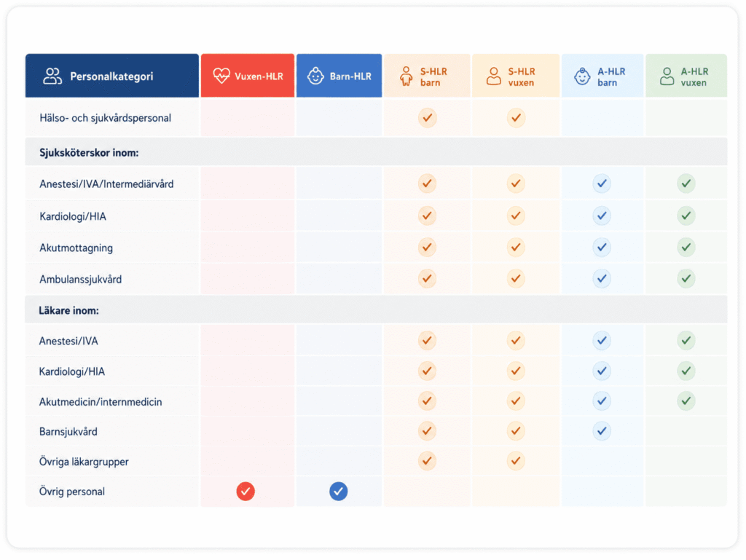Click red Vuxen-HLR checkmark for Övrig personal
The image size is (746, 560).
(246, 491)
